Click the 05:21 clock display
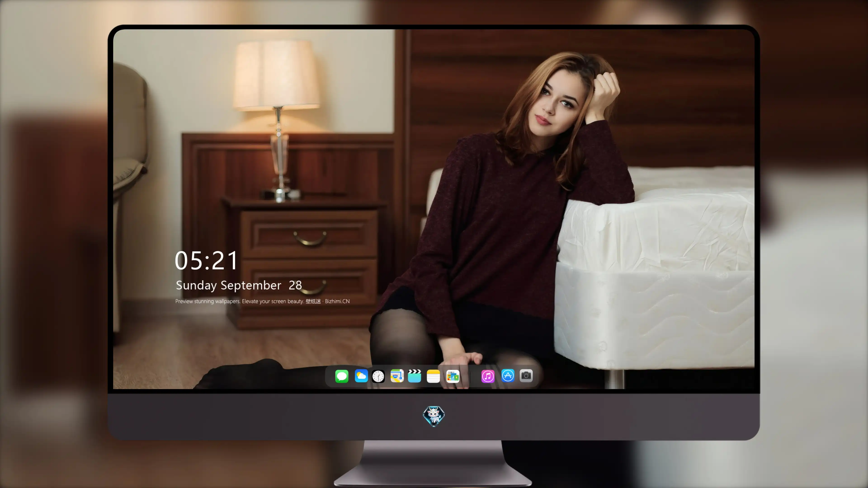Image resolution: width=868 pixels, height=488 pixels. 206,261
